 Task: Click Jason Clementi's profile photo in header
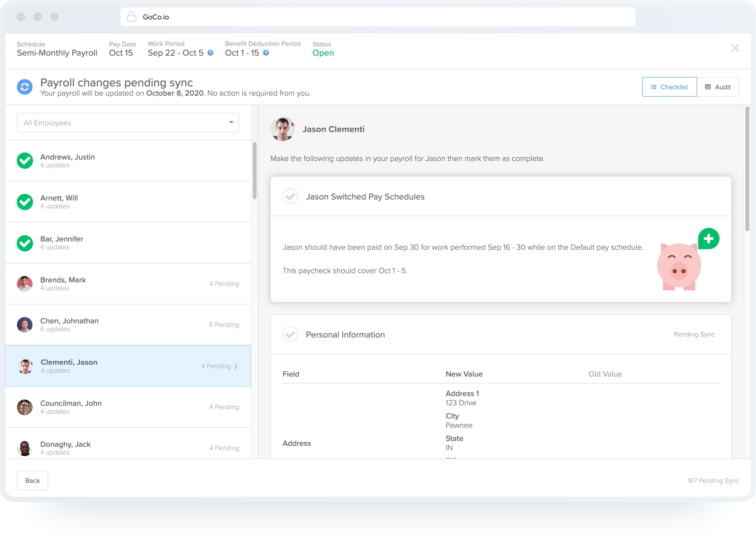tap(282, 129)
